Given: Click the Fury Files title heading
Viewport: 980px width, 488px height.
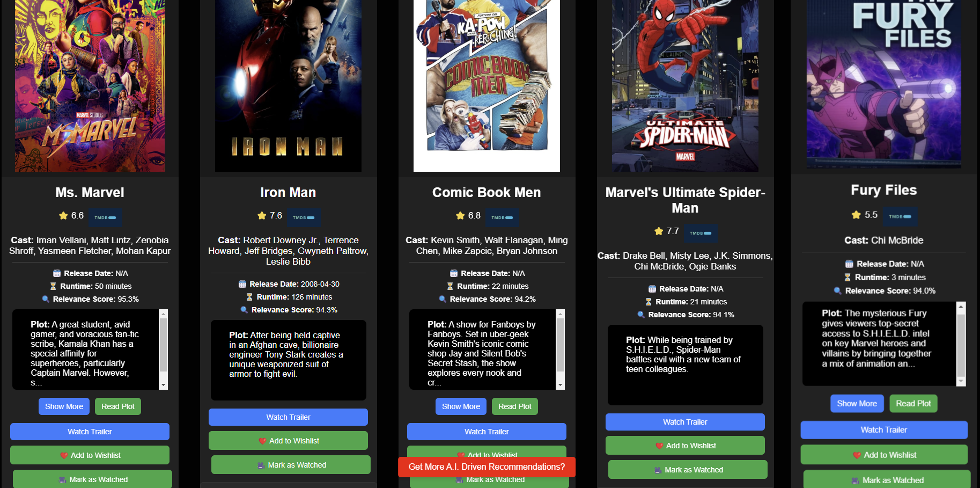Looking at the screenshot, I should (884, 190).
